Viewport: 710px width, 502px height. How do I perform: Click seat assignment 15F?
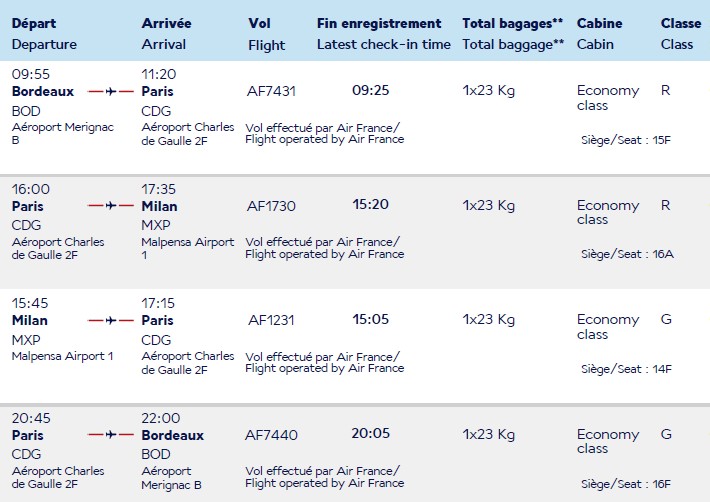(661, 140)
